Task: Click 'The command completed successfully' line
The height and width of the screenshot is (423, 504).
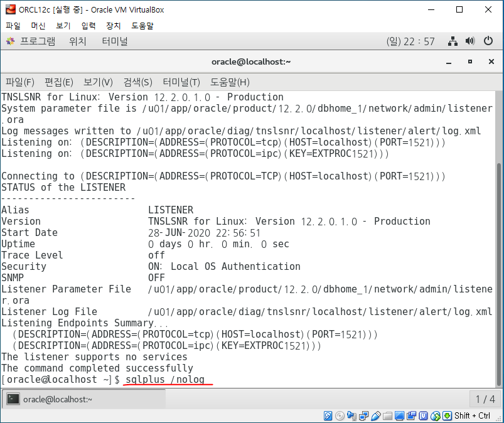Action: [97, 368]
